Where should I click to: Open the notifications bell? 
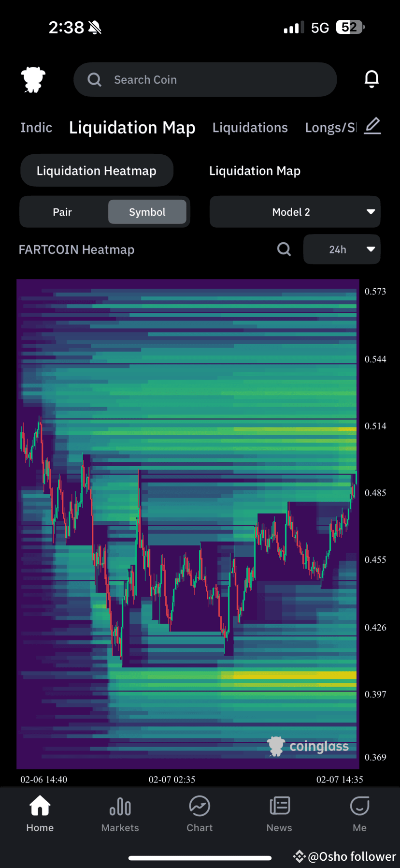point(371,79)
